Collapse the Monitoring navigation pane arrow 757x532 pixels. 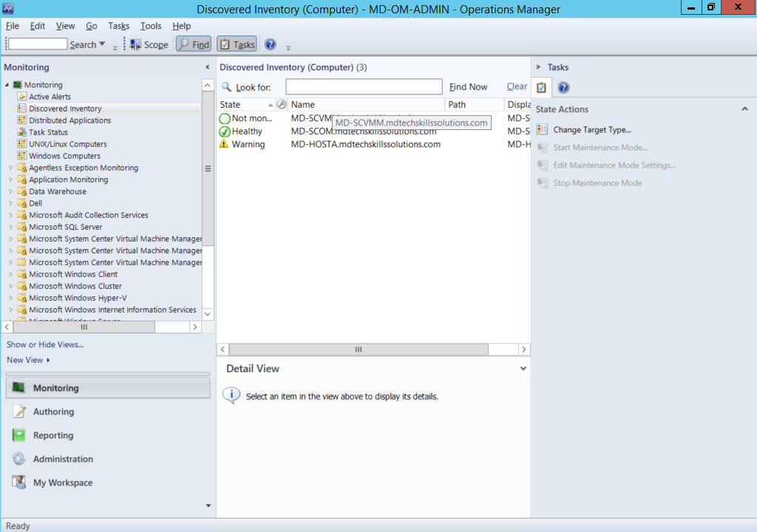pos(208,67)
